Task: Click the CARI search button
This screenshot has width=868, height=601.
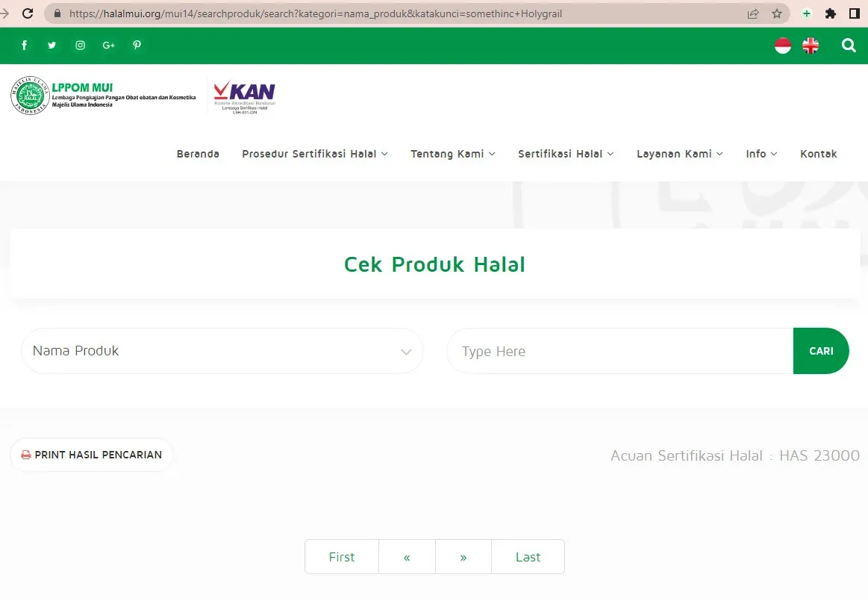Action: tap(821, 351)
